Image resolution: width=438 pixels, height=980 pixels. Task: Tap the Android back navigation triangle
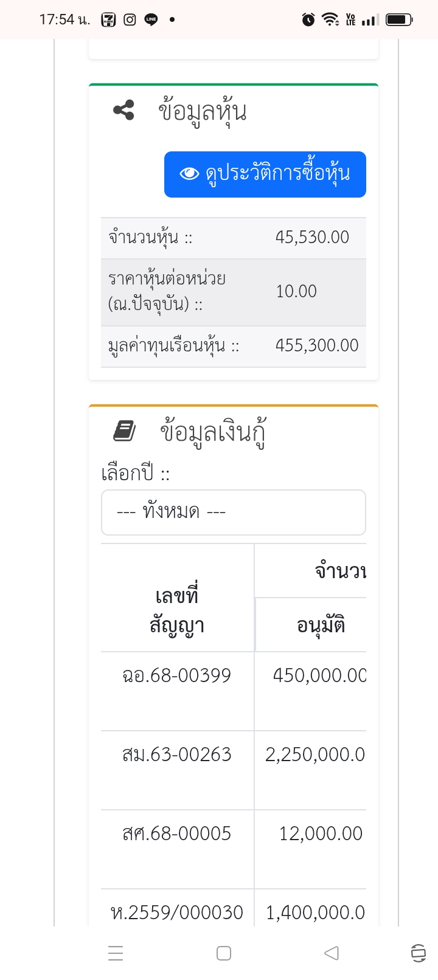click(331, 953)
